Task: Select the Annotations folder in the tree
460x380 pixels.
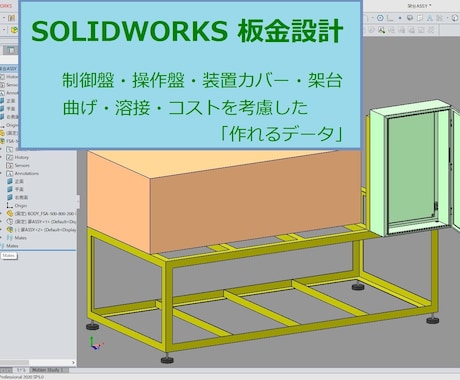Action: pyautogui.click(x=22, y=173)
